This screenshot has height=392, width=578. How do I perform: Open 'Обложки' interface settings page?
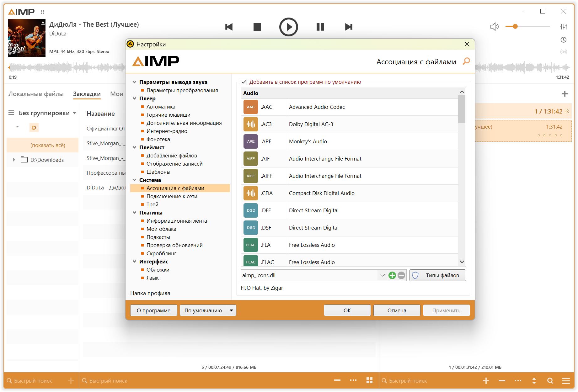point(158,270)
